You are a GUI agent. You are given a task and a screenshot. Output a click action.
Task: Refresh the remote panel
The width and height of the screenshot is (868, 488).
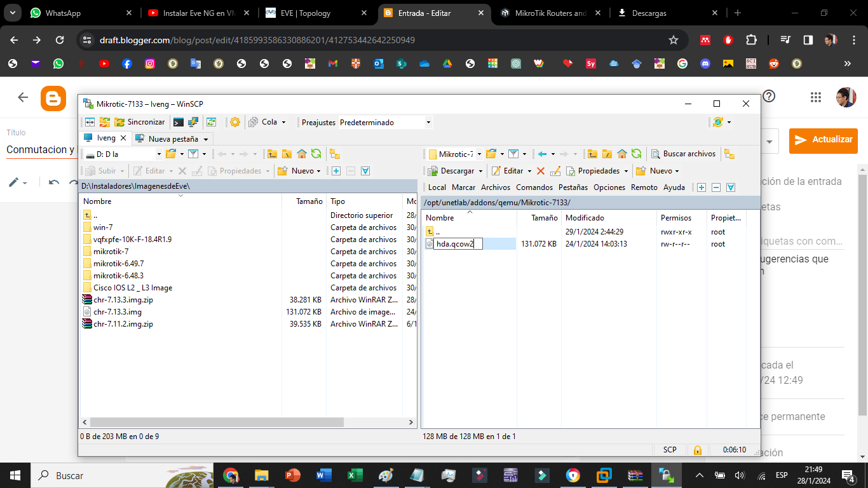tap(636, 154)
